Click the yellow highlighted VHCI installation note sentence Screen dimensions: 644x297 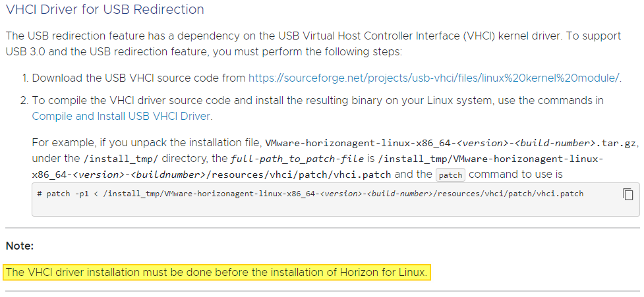[x=217, y=272]
